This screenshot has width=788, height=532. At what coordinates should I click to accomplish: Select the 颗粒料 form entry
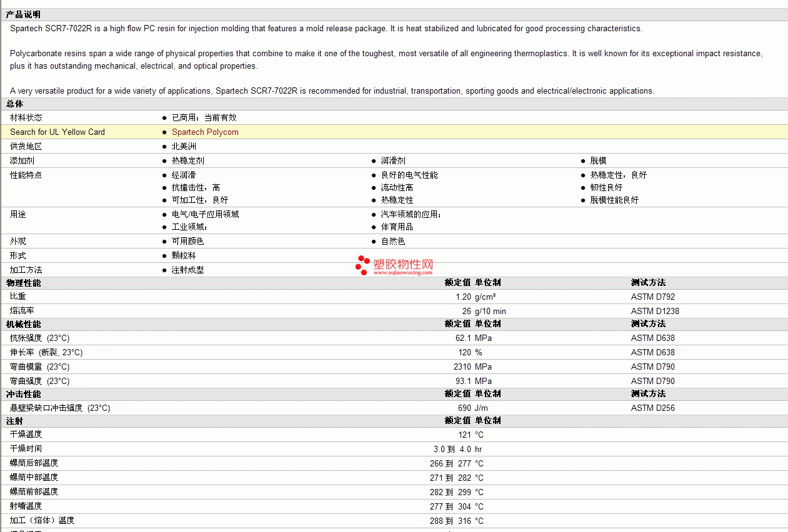184,255
